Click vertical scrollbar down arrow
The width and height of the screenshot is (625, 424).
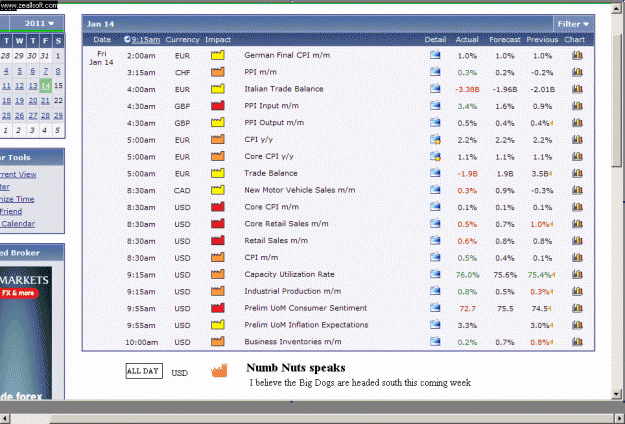(x=617, y=394)
